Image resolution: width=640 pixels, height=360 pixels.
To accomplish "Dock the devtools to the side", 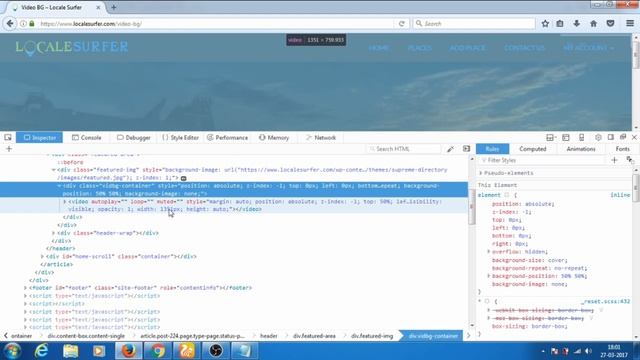I will pos(611,138).
